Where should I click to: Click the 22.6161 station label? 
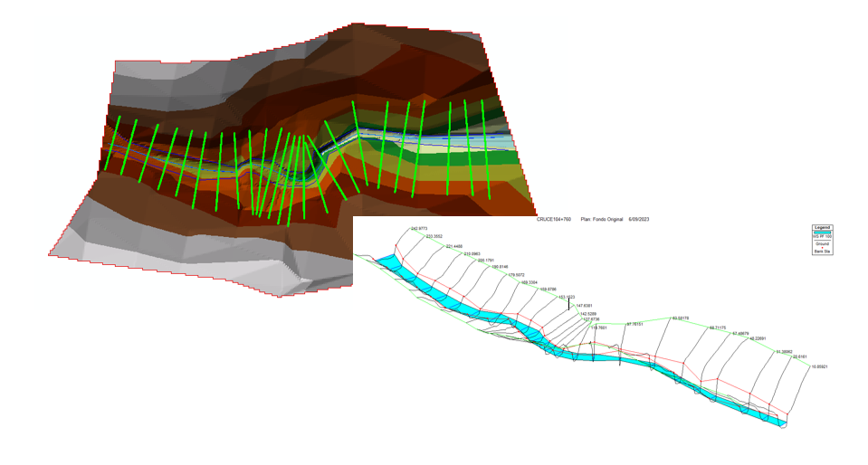800,357
